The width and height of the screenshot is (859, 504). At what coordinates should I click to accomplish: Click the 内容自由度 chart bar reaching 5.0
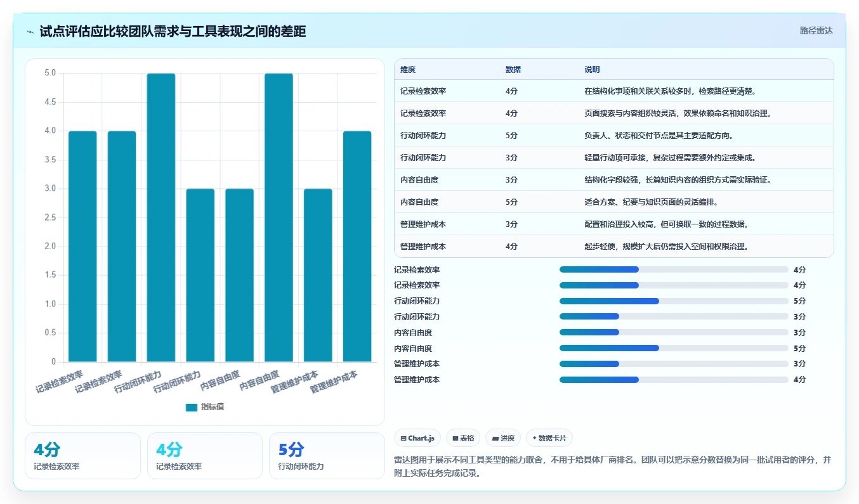pyautogui.click(x=279, y=217)
